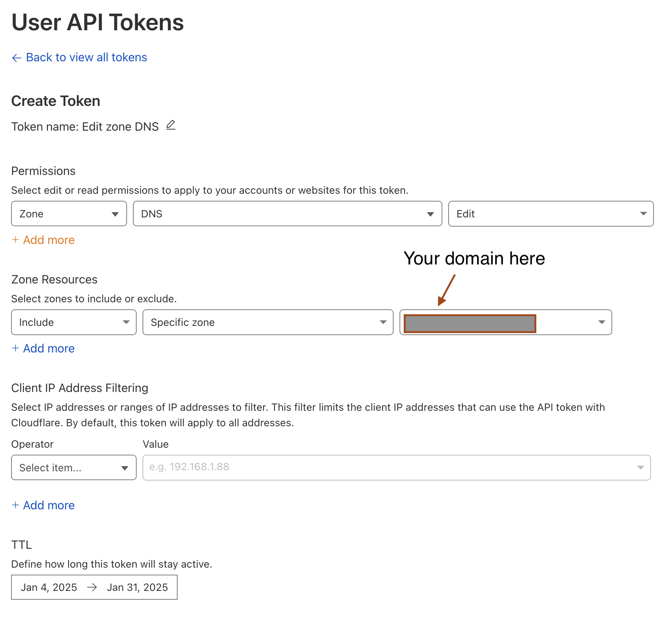
Task: Open the Zone permission scope dropdown
Action: [69, 214]
